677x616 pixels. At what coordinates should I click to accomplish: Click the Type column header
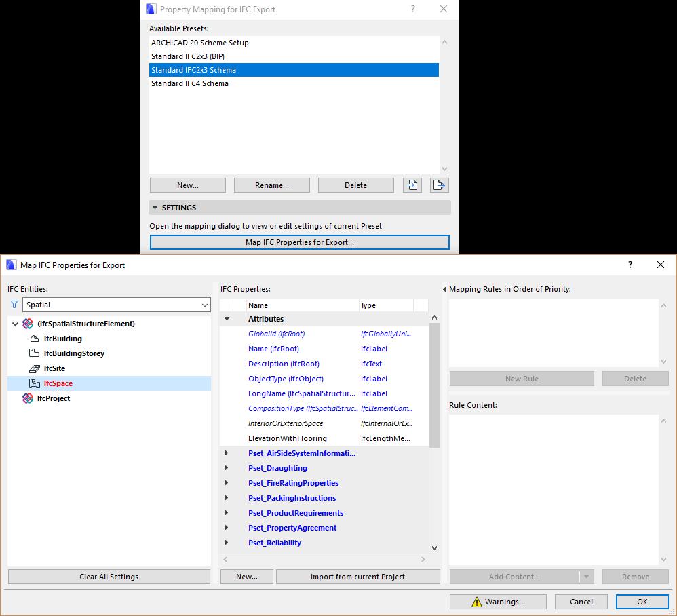[386, 305]
